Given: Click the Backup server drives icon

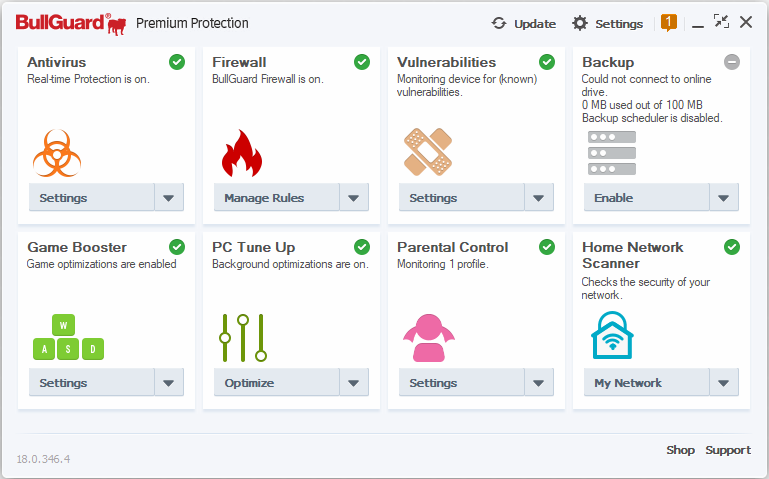Looking at the screenshot, I should (x=611, y=153).
